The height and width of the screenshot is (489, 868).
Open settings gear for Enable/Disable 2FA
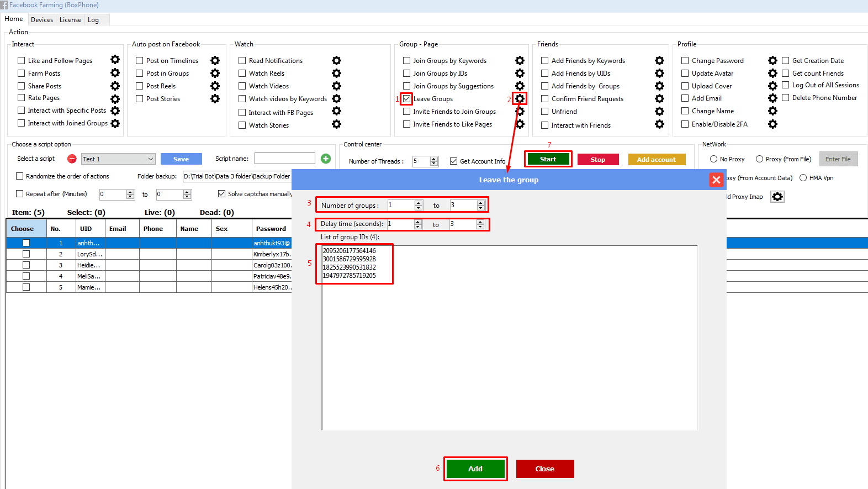[x=772, y=124]
